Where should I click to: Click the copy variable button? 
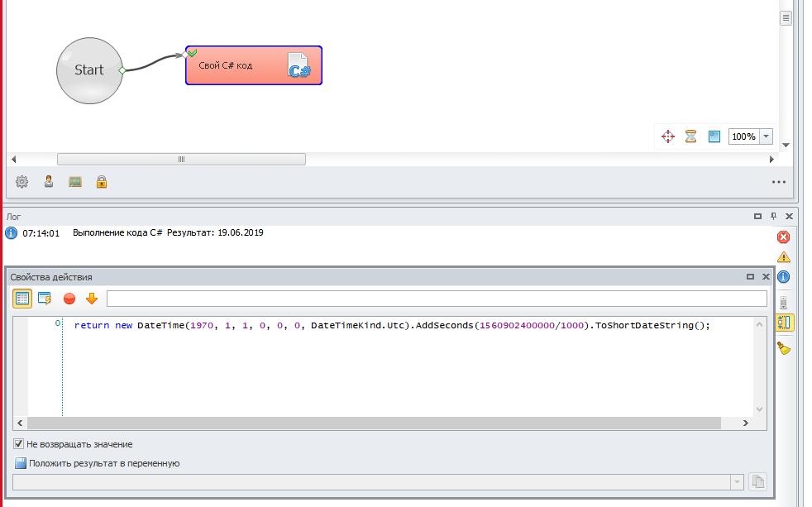757,482
